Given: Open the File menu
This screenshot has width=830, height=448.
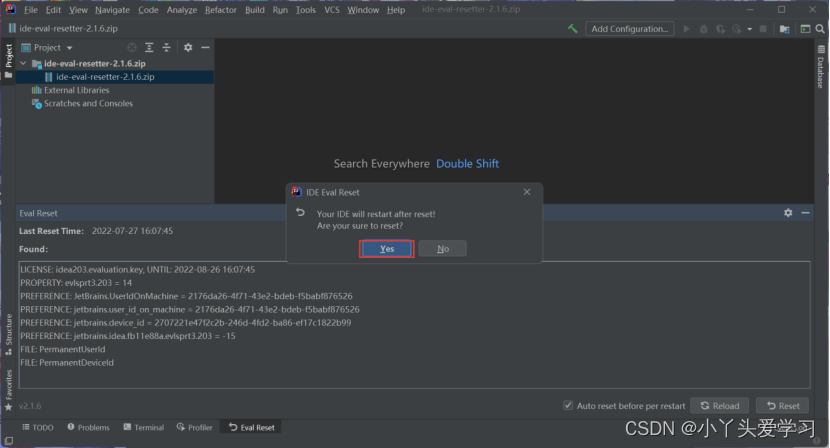Looking at the screenshot, I should 31,10.
